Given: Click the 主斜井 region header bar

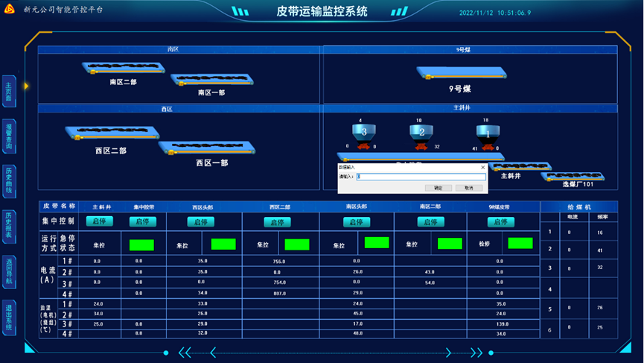Looking at the screenshot, I should pos(471,108).
